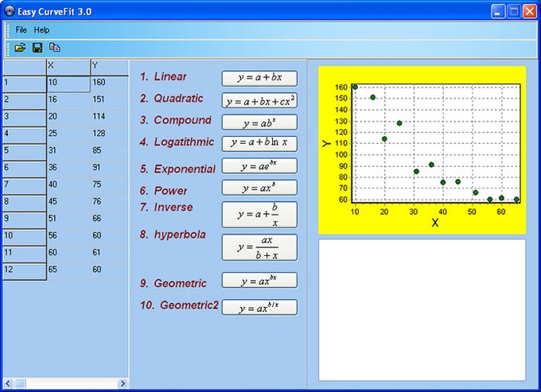Fit with Linear y = a + bx button
This screenshot has width=541, height=392.
pyautogui.click(x=259, y=78)
